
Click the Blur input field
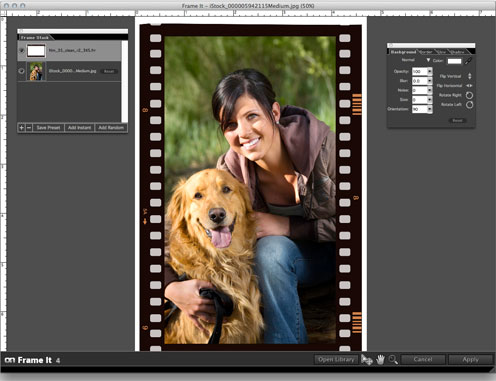pos(420,81)
